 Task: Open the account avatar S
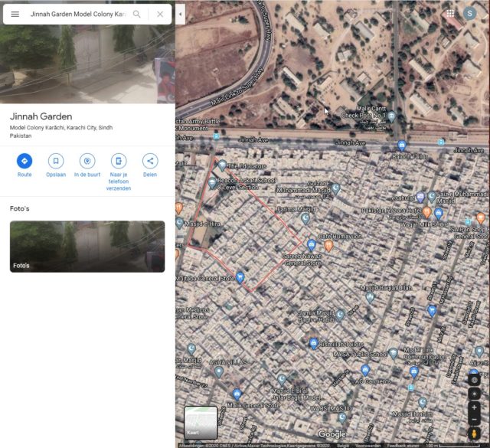click(469, 14)
